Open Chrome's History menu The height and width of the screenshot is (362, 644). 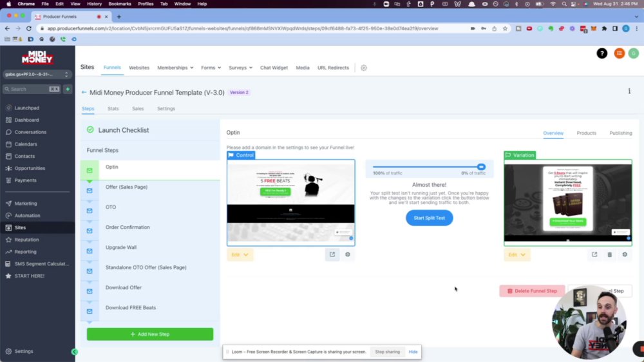click(x=94, y=4)
